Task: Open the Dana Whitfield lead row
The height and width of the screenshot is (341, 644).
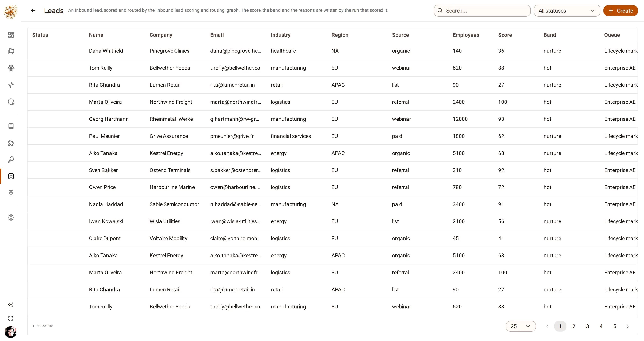Action: 332,51
